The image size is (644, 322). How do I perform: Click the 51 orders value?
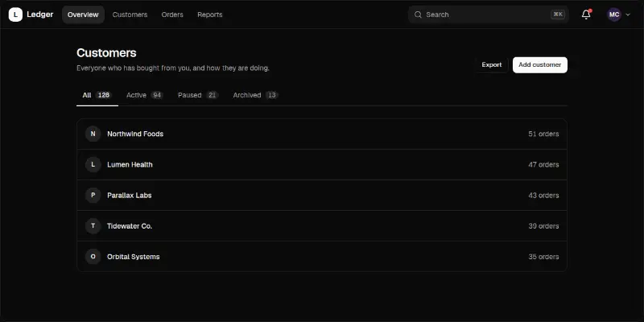543,134
